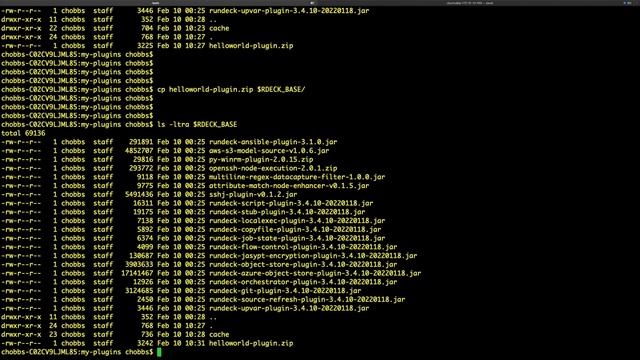Click the 'cache' directory dated 10:28

click(219, 335)
